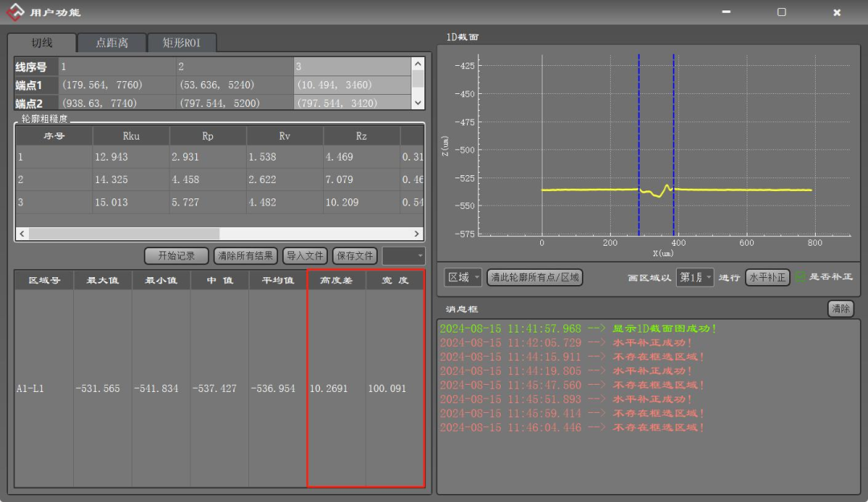Select the Rz column header
Image resolution: width=868 pixels, height=502 pixels.
tap(361, 137)
